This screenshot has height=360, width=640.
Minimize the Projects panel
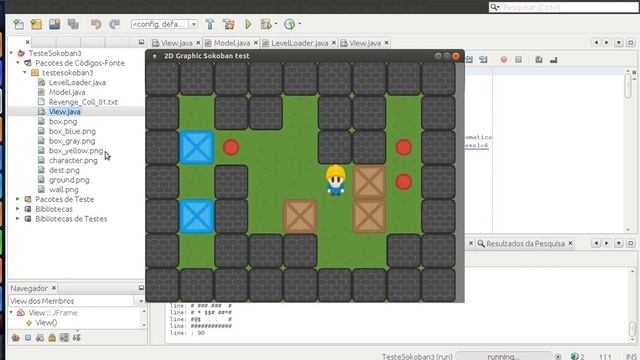[x=141, y=42]
